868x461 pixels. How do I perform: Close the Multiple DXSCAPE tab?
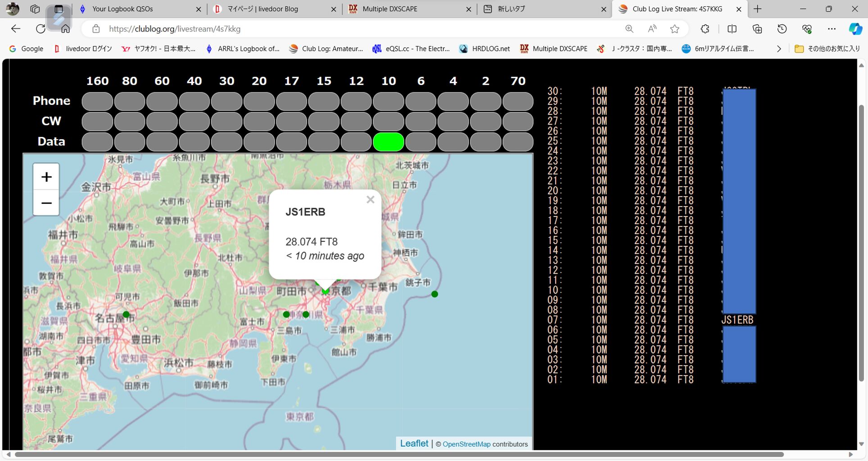click(x=469, y=9)
